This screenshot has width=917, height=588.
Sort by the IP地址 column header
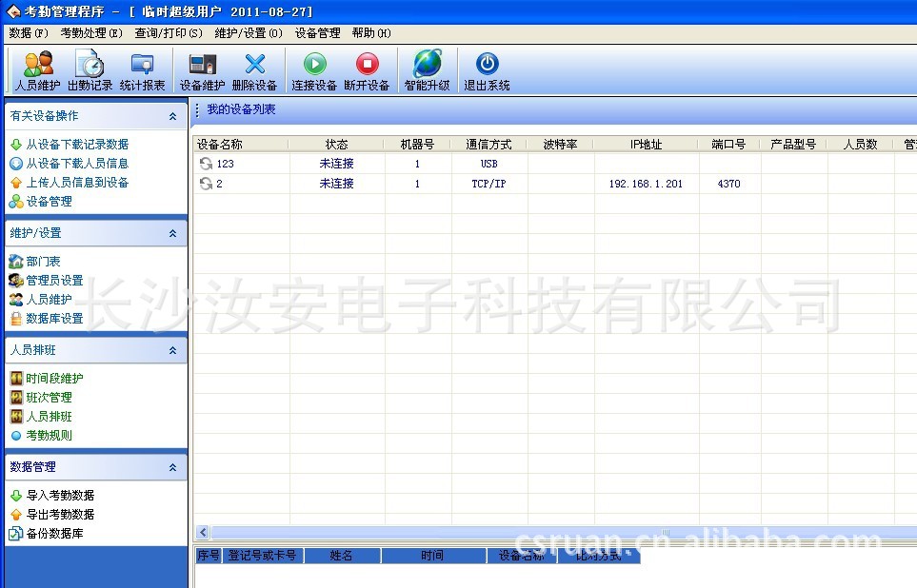(x=646, y=145)
